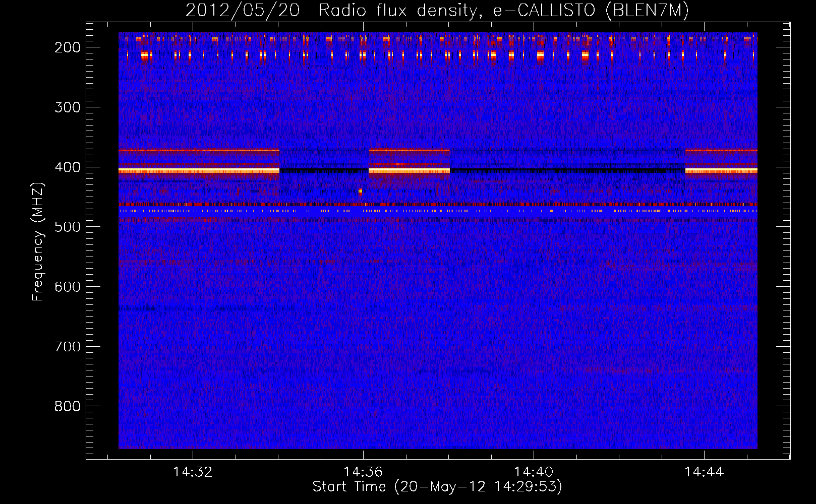Click the "Frequency (MHZ)" axis label

[x=38, y=242]
